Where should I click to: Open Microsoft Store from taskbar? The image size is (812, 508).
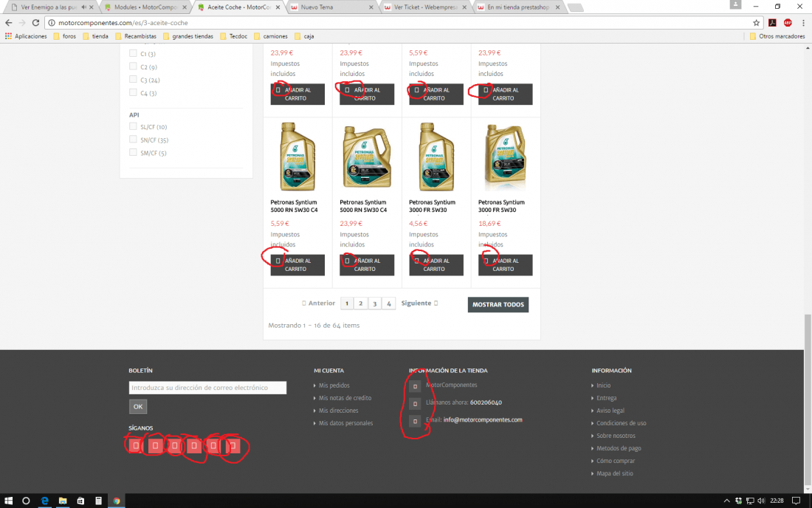point(80,501)
